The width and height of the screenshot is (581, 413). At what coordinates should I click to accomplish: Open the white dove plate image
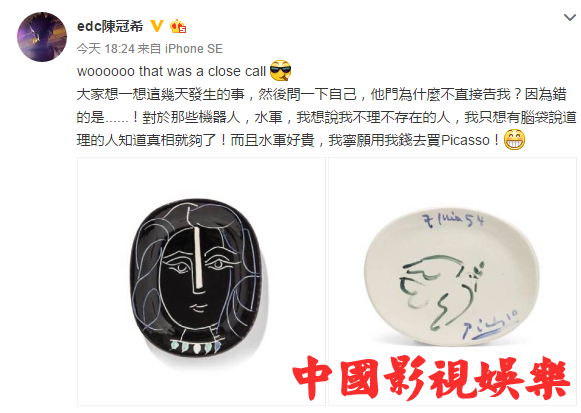click(x=452, y=282)
